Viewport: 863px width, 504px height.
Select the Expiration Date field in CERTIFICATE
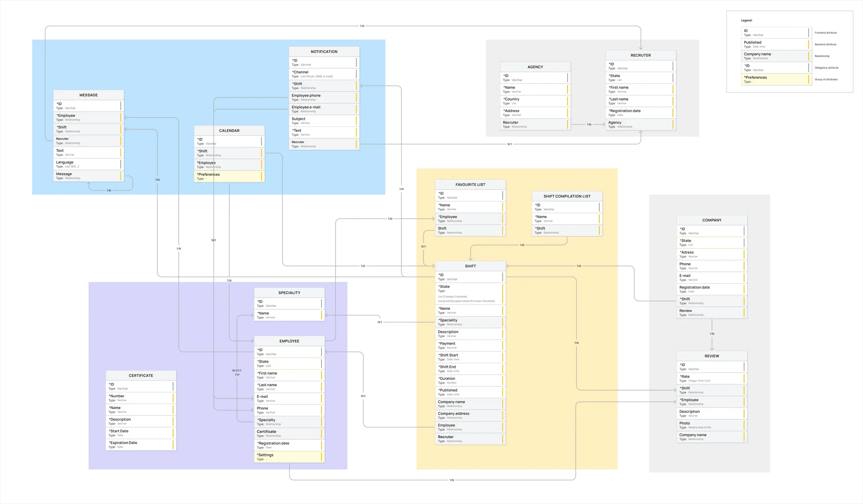click(x=140, y=445)
